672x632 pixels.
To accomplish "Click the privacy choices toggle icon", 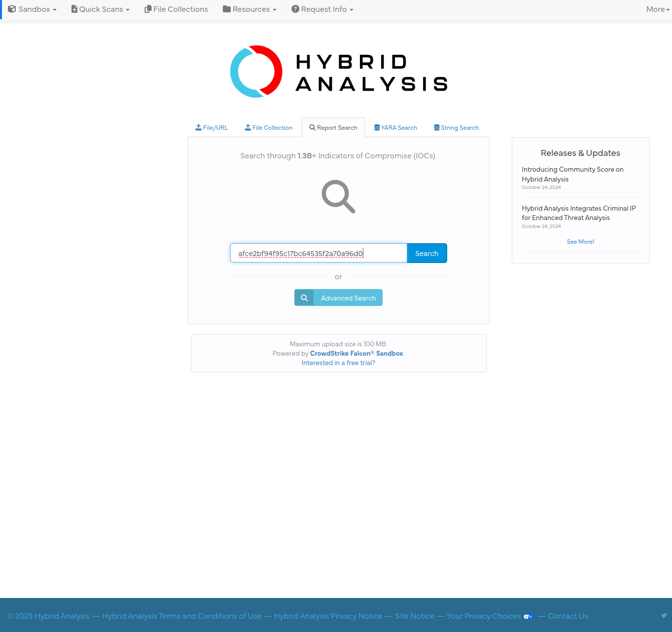I will coord(528,617).
